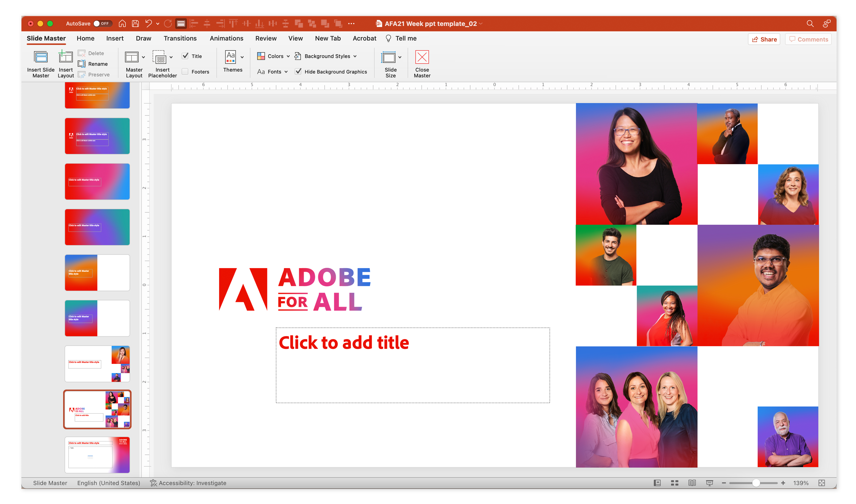
Task: Click the Align Center horizontally icon
Action: pyautogui.click(x=207, y=23)
